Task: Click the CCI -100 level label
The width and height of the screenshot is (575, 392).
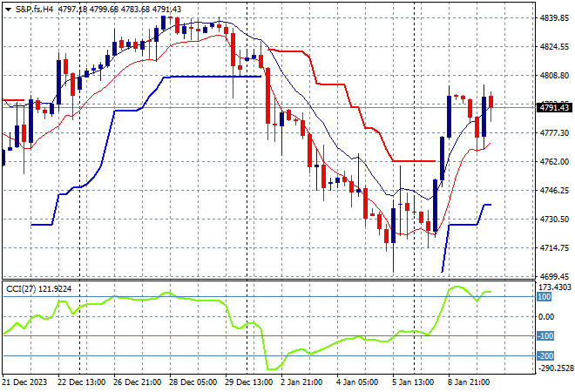Action: [546, 336]
